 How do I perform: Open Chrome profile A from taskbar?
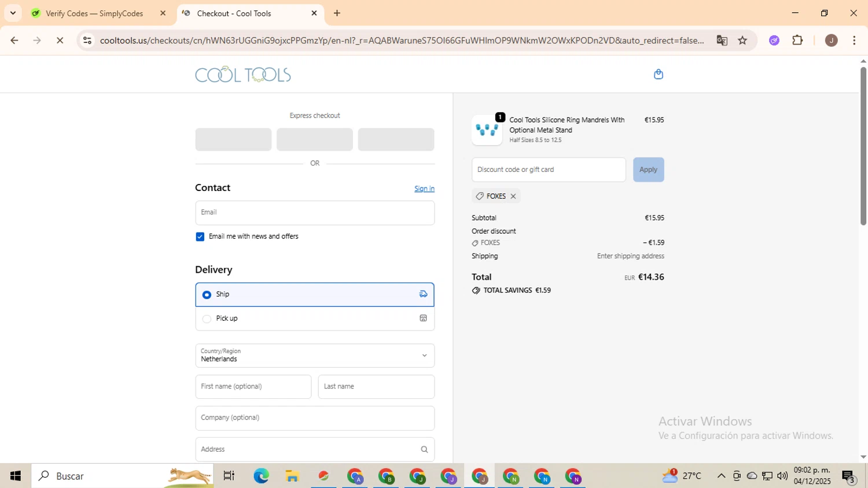pos(355,476)
